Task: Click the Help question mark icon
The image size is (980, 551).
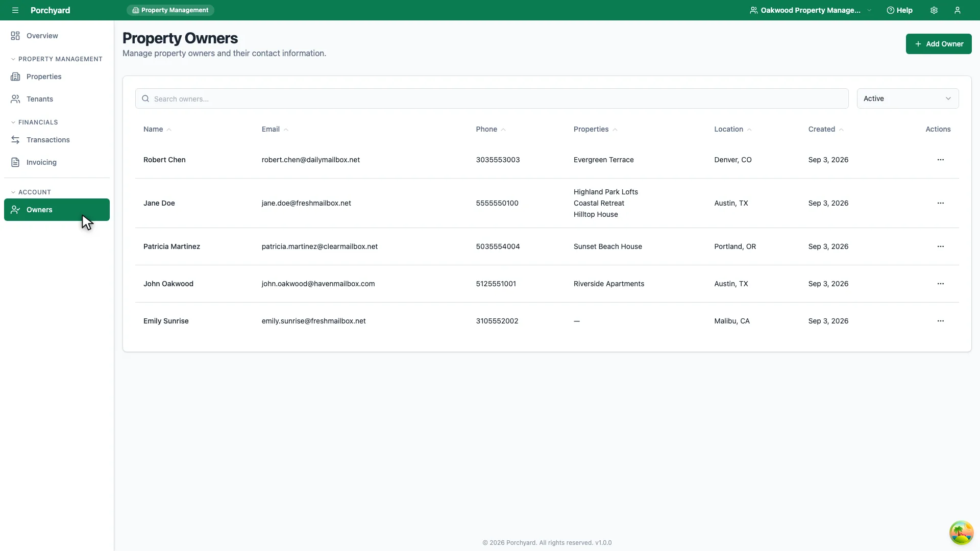Action: pyautogui.click(x=890, y=10)
